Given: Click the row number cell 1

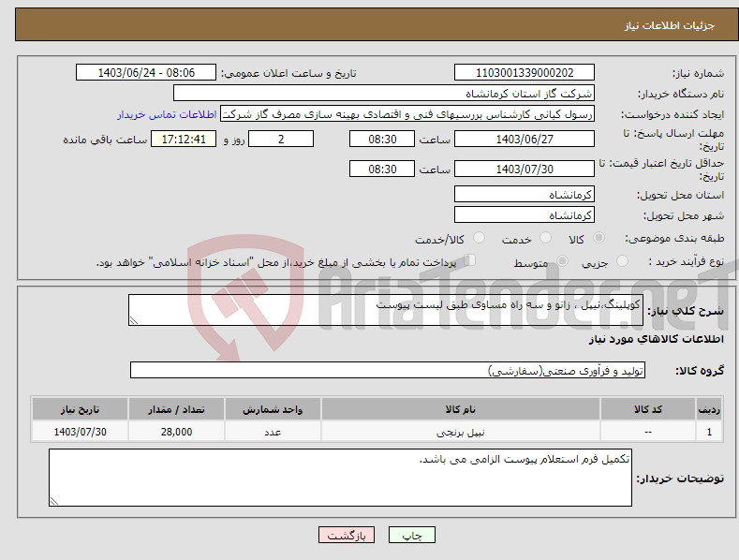Looking at the screenshot, I should 709,432.
